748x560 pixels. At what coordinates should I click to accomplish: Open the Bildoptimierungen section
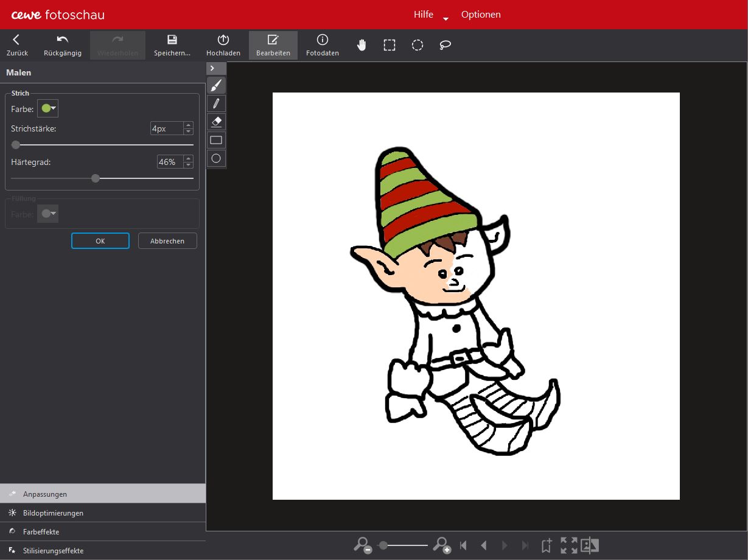pyautogui.click(x=53, y=513)
